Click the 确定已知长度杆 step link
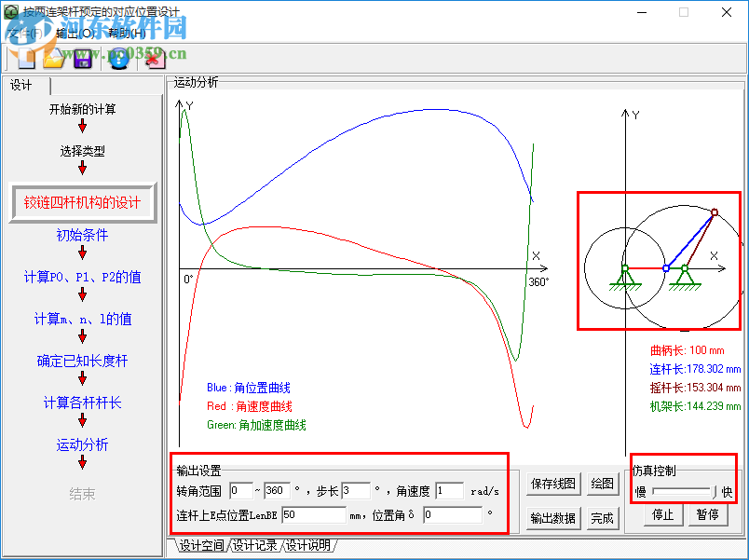This screenshot has height=560, width=749. click(x=83, y=362)
